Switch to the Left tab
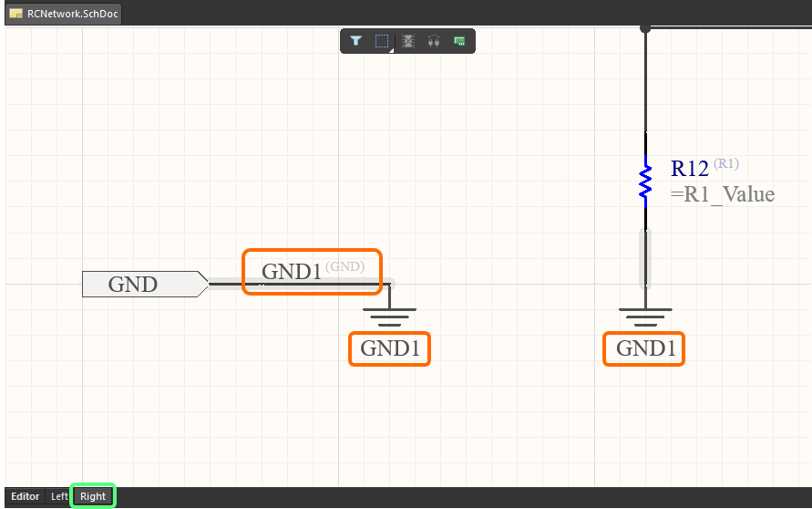The image size is (812, 509). point(59,496)
